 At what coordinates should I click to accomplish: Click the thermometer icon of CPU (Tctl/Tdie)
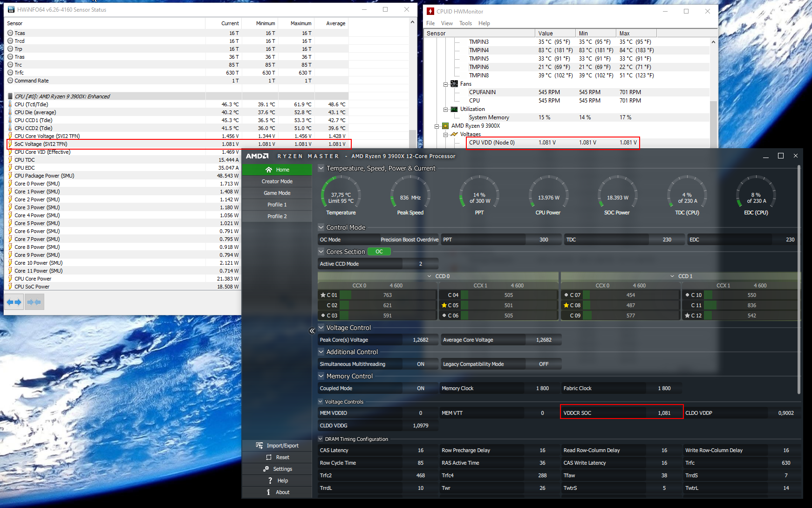(x=10, y=104)
